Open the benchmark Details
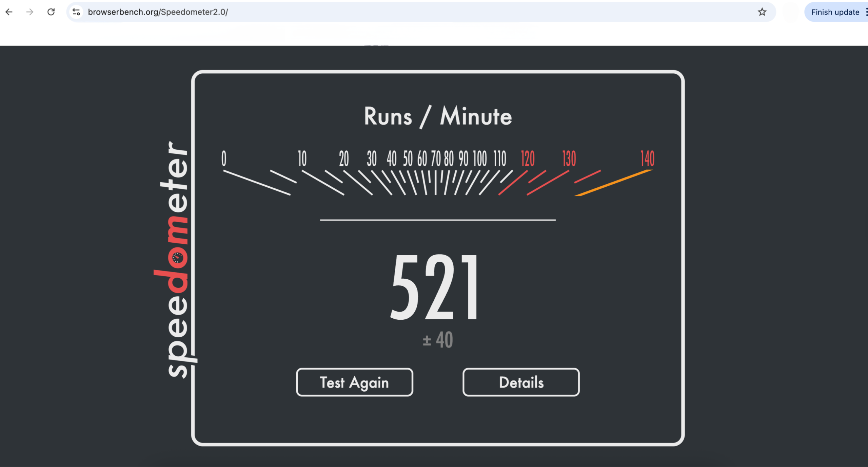 (x=521, y=383)
